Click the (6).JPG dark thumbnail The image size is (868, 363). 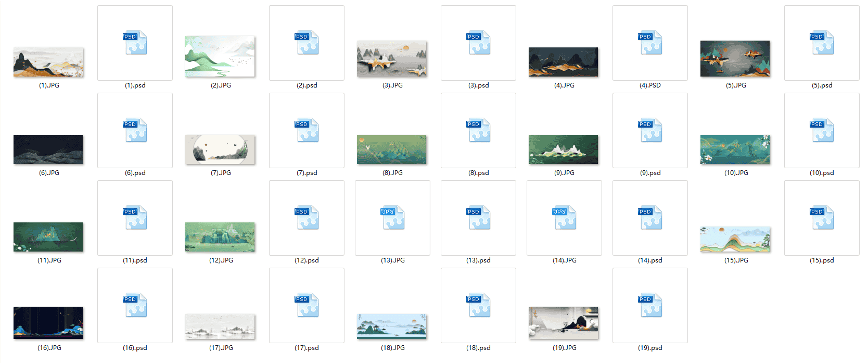pyautogui.click(x=48, y=149)
